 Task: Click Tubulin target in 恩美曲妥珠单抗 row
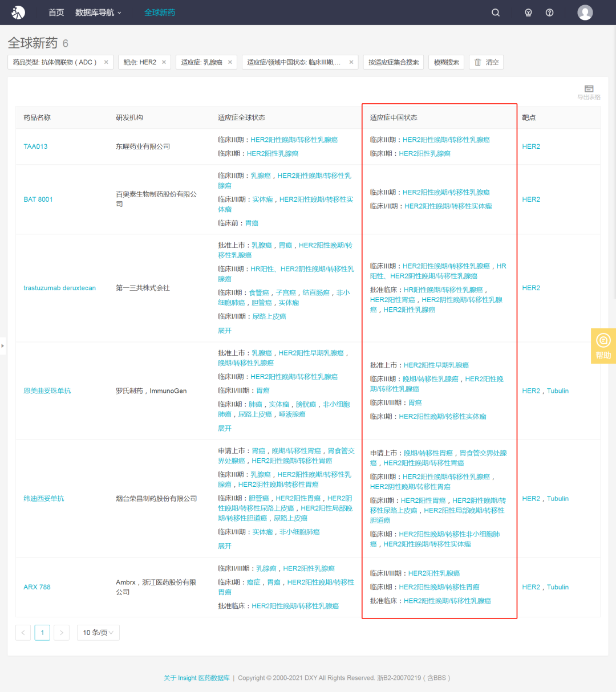tap(558, 391)
